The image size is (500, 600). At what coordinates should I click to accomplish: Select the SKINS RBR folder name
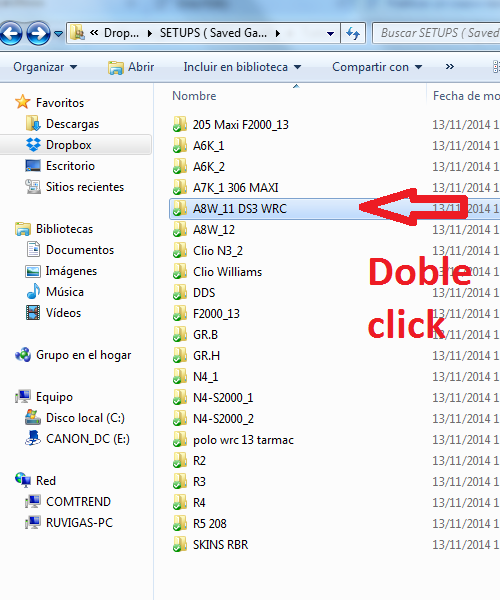(x=220, y=545)
